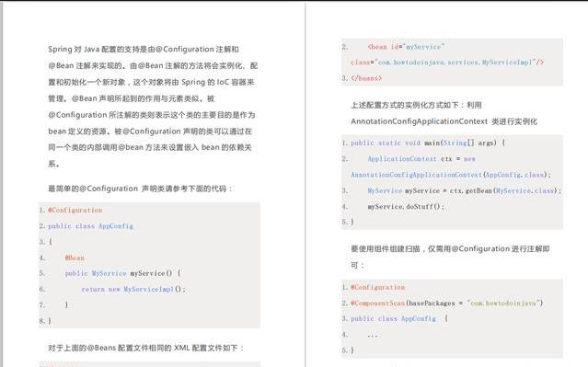Screen dimensions: 588x367
Task: Click the "@Bean" annotation code line
Action: click(75, 258)
